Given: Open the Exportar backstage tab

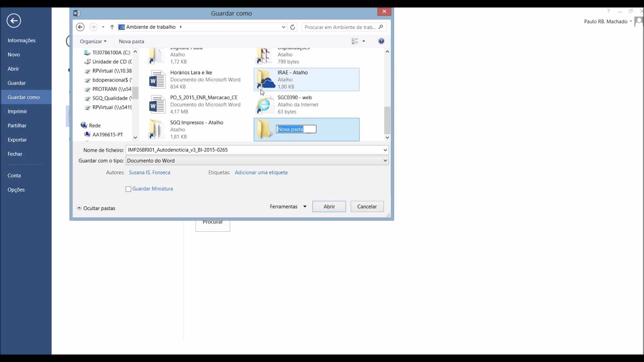Looking at the screenshot, I should [17, 140].
